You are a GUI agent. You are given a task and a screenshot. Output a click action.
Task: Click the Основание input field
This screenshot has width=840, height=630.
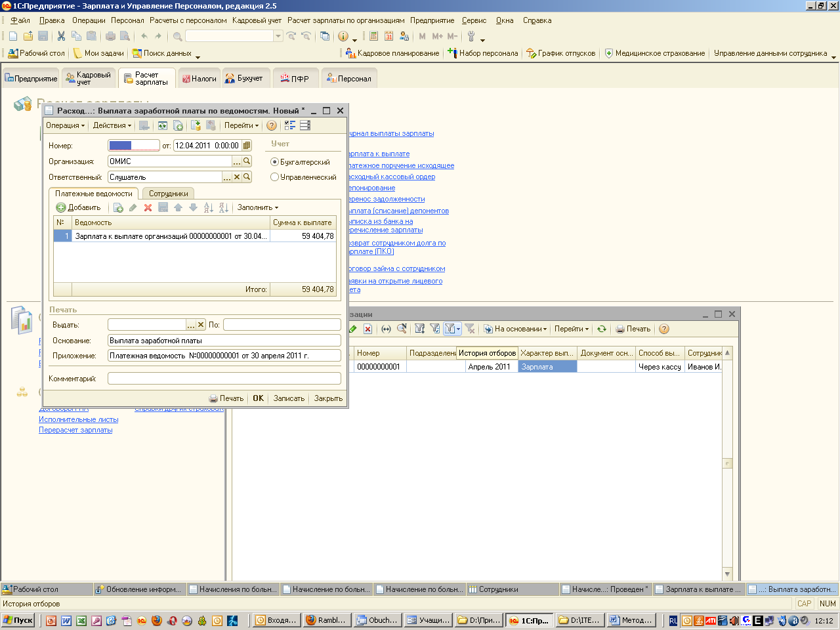click(x=224, y=341)
